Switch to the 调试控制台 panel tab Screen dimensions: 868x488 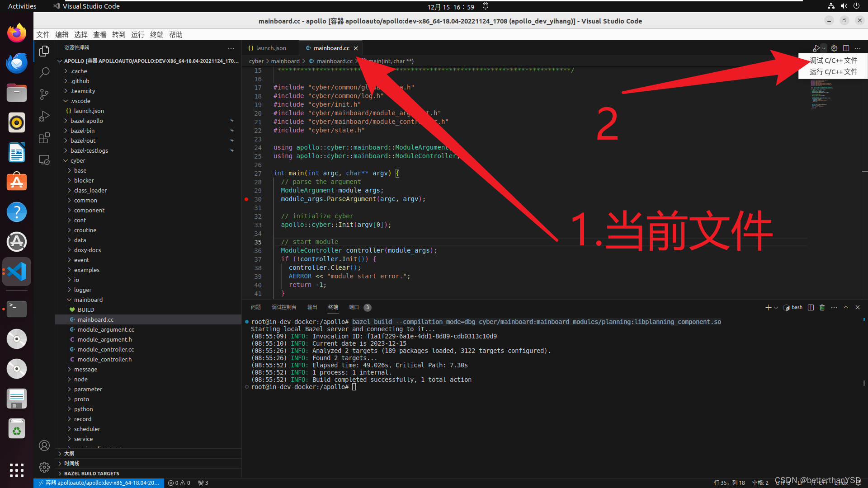284,307
